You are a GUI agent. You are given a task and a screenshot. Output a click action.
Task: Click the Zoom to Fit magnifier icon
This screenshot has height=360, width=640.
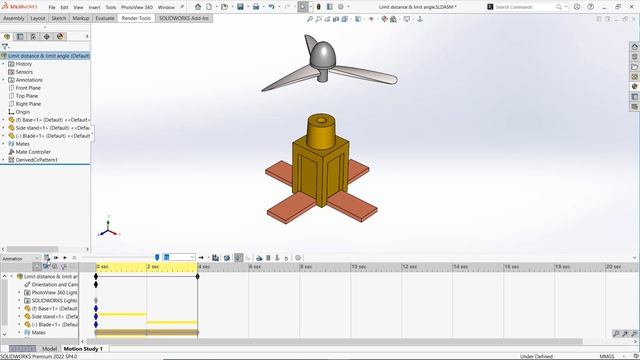pos(310,19)
